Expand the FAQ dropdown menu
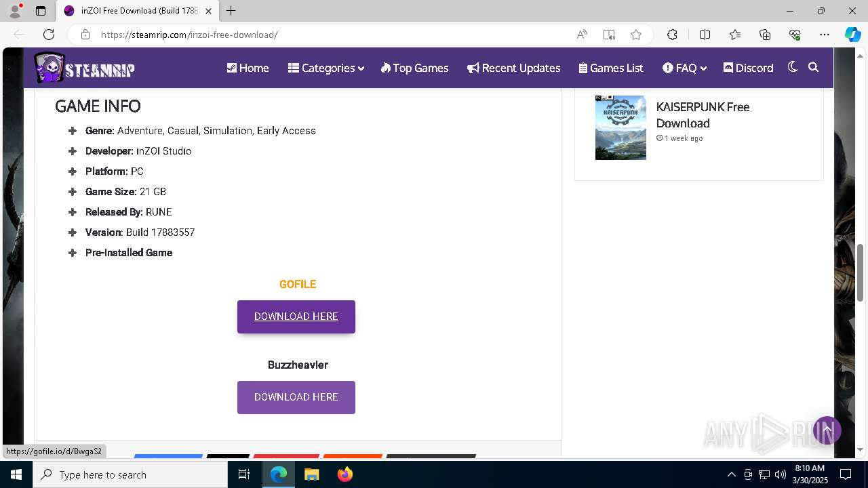 point(684,68)
